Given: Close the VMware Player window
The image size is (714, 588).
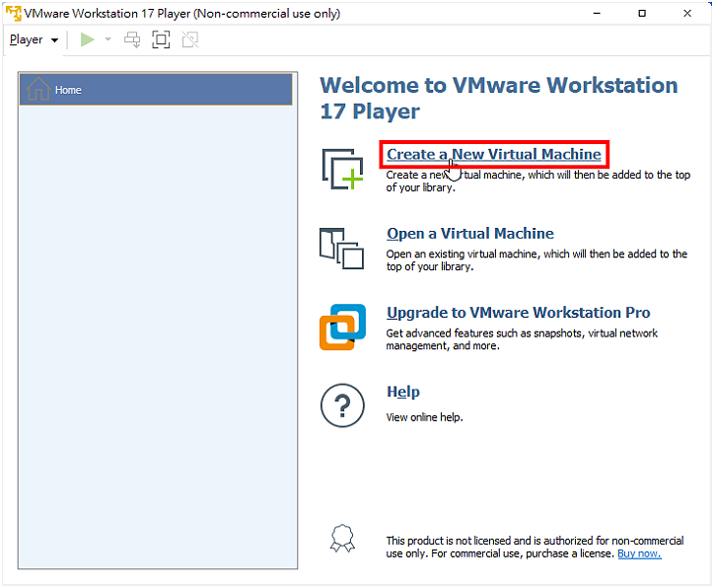Looking at the screenshot, I should 687,14.
